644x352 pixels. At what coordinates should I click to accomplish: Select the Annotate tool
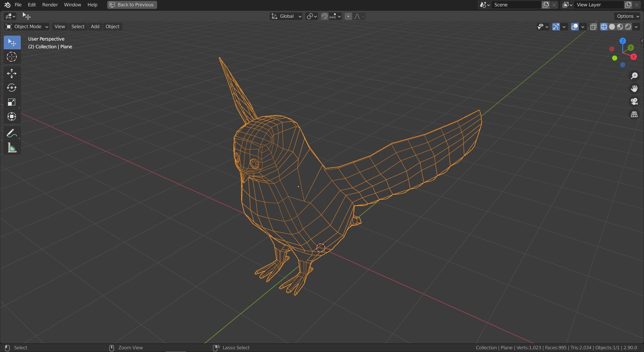[x=12, y=133]
